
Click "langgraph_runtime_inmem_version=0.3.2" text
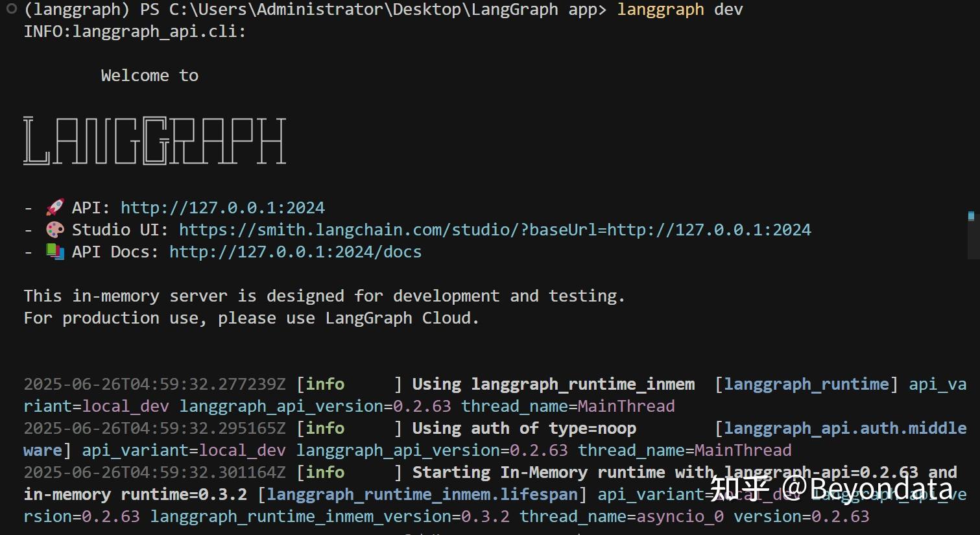[329, 516]
